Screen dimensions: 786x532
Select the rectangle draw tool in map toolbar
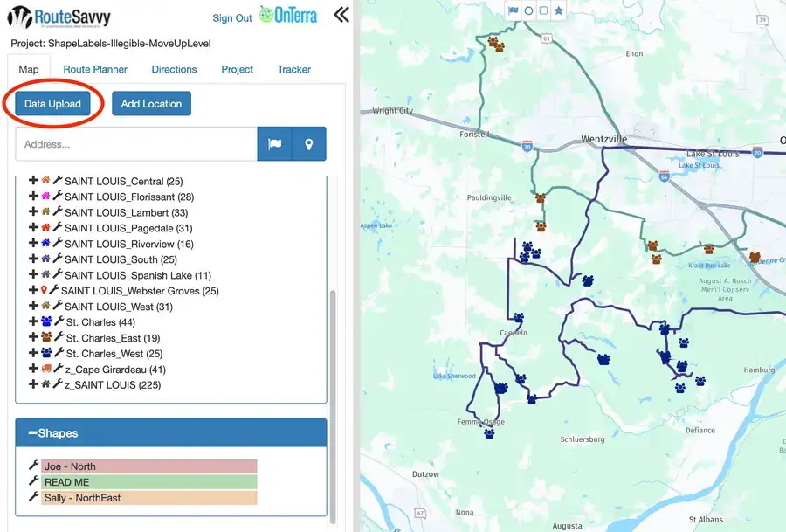[x=543, y=10]
